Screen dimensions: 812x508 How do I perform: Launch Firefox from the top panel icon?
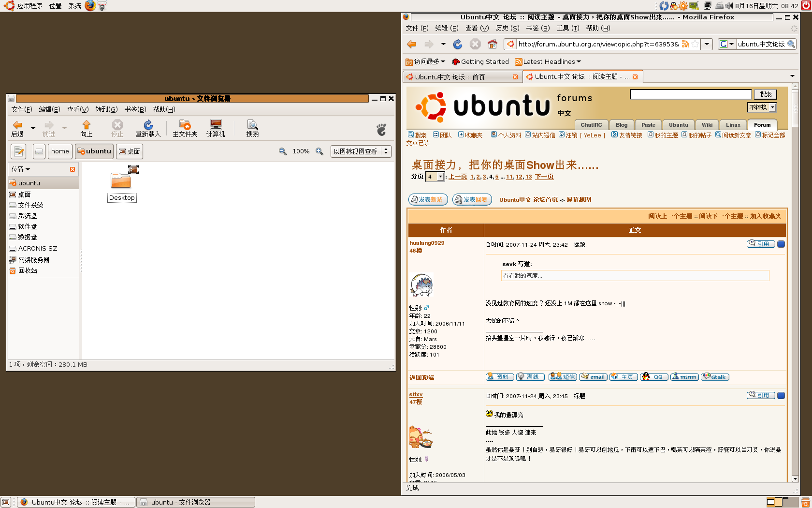click(90, 6)
